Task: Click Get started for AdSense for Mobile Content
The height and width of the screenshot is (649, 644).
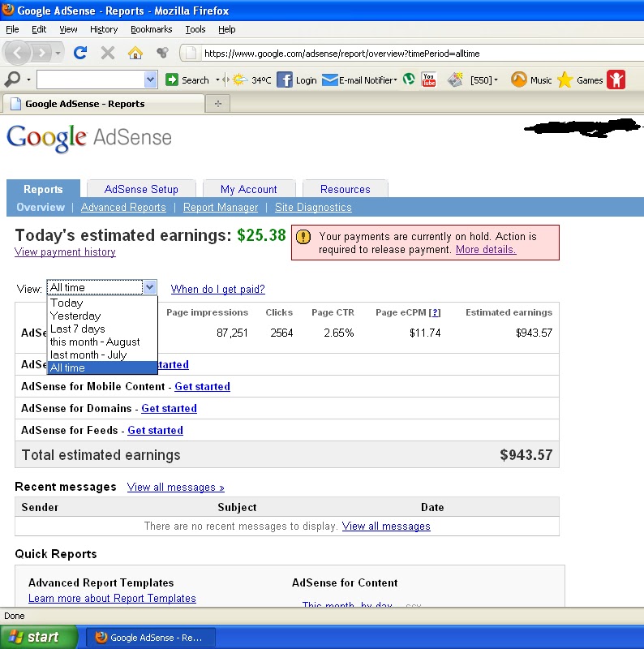Action: click(x=203, y=387)
